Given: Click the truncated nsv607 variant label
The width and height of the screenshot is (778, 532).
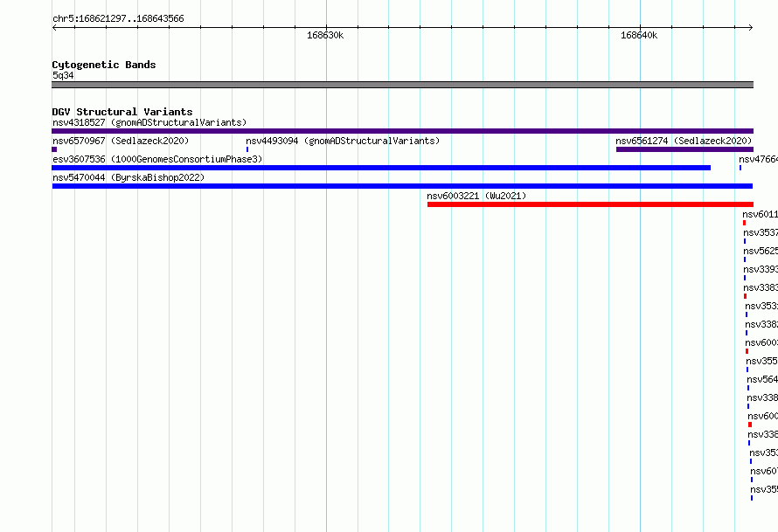Looking at the screenshot, I should coord(764,471).
